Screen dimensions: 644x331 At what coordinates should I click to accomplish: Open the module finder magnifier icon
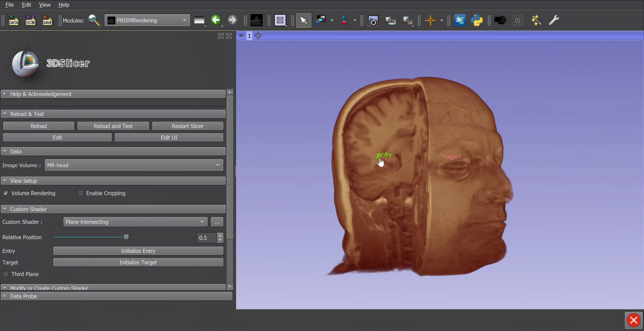[x=94, y=20]
